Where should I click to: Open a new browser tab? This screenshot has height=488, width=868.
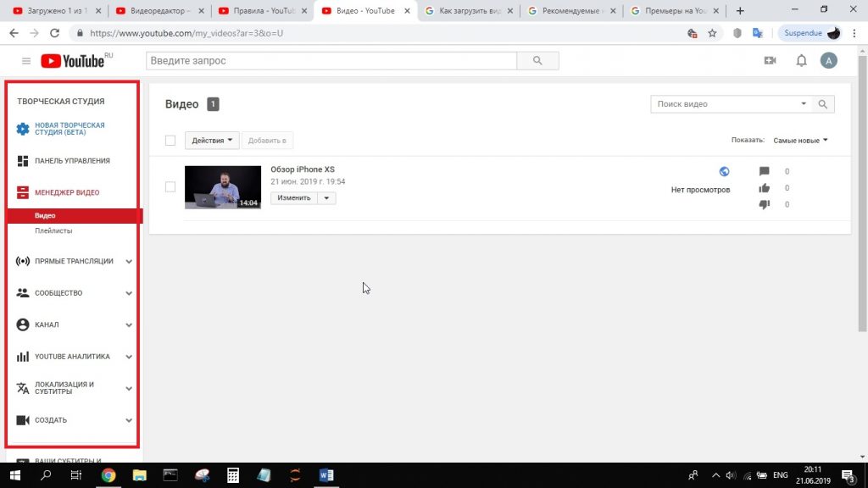[740, 10]
